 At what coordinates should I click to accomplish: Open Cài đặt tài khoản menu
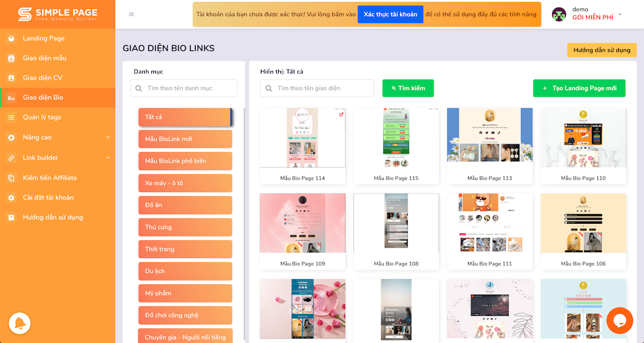57,197
